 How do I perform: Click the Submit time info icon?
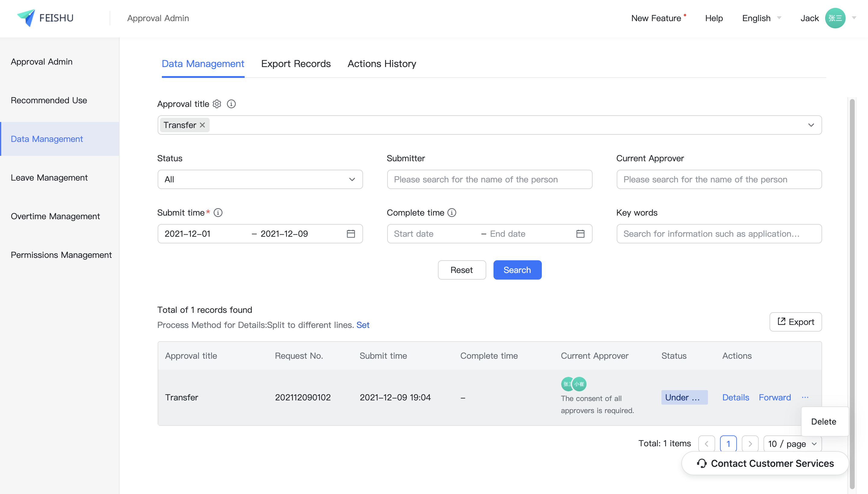218,213
